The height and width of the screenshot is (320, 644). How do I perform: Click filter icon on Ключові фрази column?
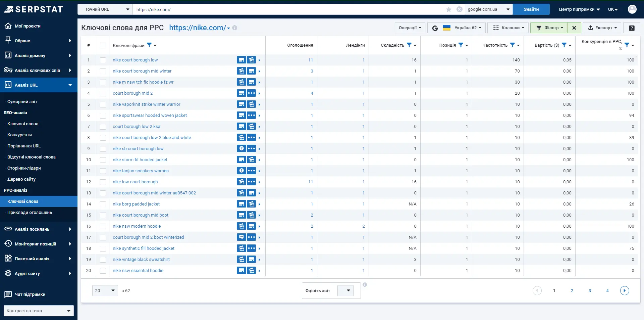[149, 45]
